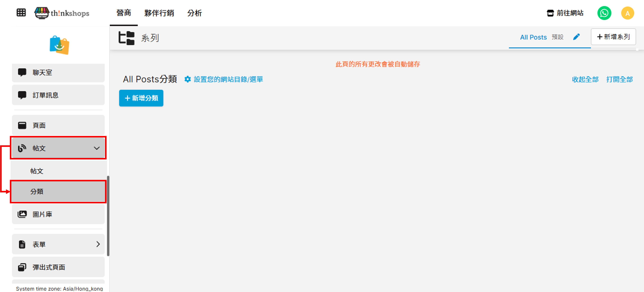The image size is (644, 292).
Task: Open WhatsApp support icon
Action: pos(604,13)
